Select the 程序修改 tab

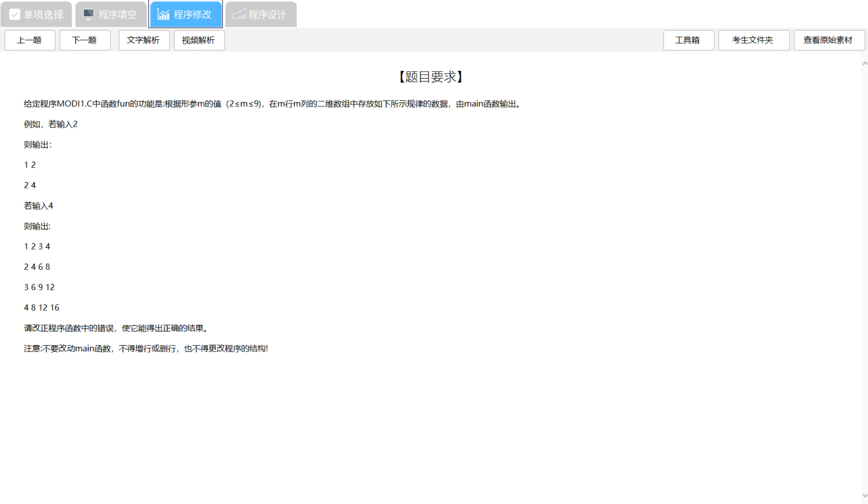[x=186, y=14]
